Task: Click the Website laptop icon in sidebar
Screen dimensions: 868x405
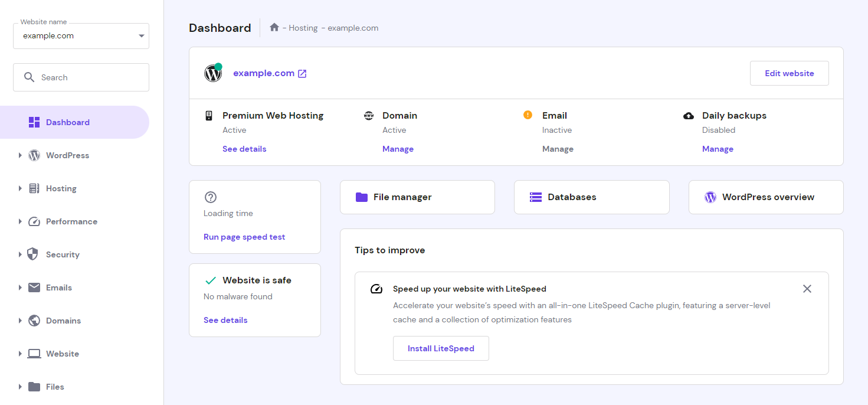Action: [34, 354]
